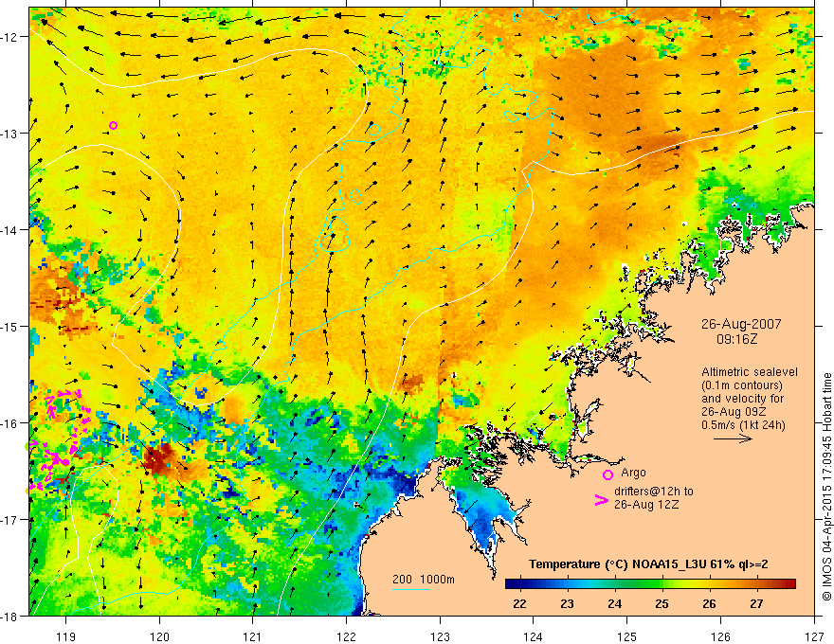Click the longitude axis label '124'

(x=534, y=636)
